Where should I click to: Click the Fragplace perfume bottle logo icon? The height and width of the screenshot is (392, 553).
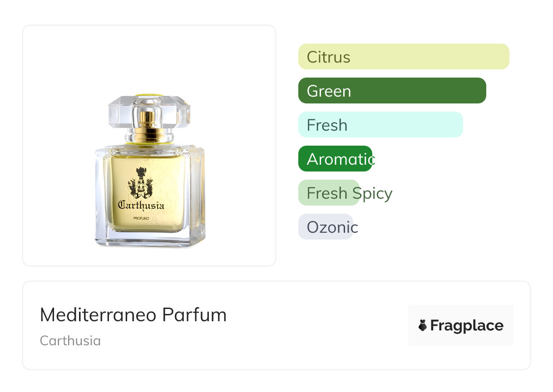click(423, 325)
